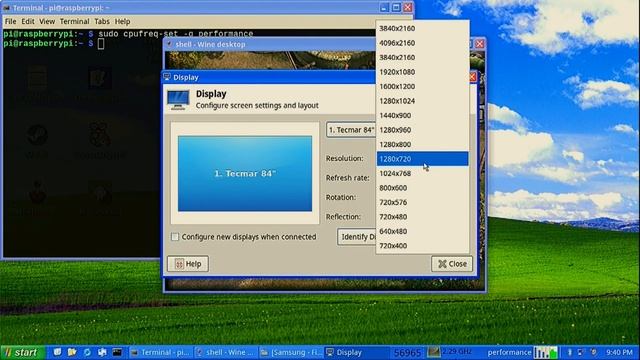The height and width of the screenshot is (360, 640).
Task: Close the Wine desktop window
Action: (x=480, y=44)
